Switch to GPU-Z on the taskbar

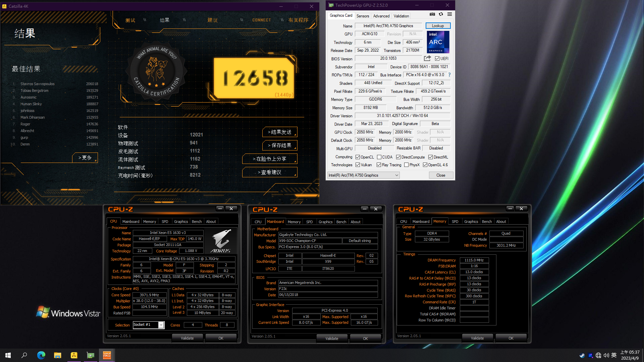coord(91,355)
